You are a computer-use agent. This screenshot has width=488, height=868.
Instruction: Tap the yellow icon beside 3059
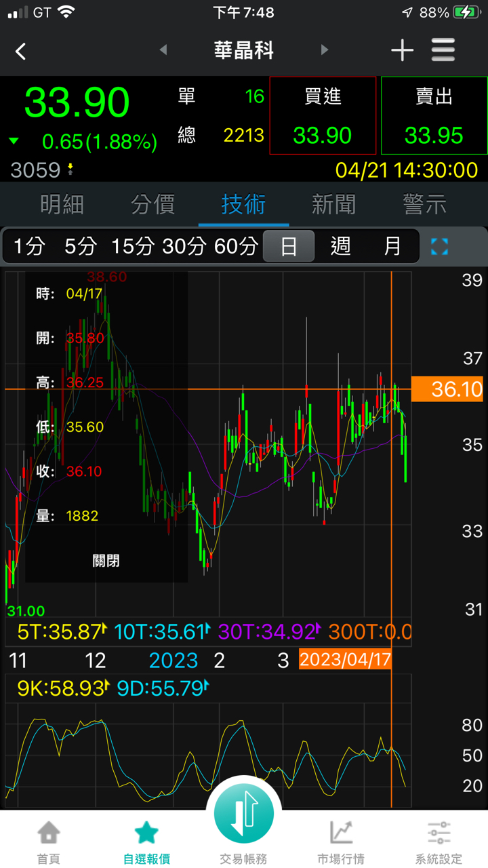click(70, 170)
